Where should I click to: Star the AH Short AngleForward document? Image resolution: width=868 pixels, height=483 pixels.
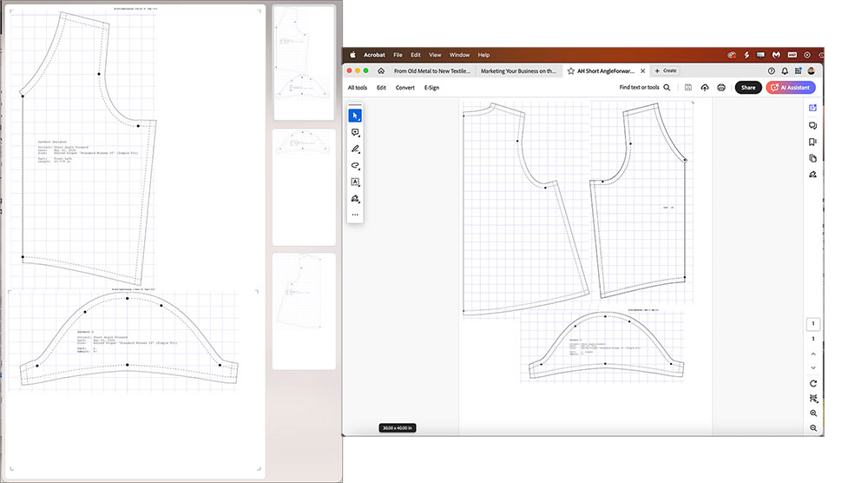click(x=571, y=71)
